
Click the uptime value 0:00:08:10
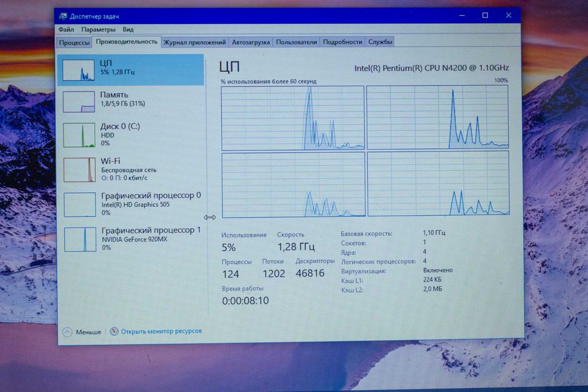(245, 300)
